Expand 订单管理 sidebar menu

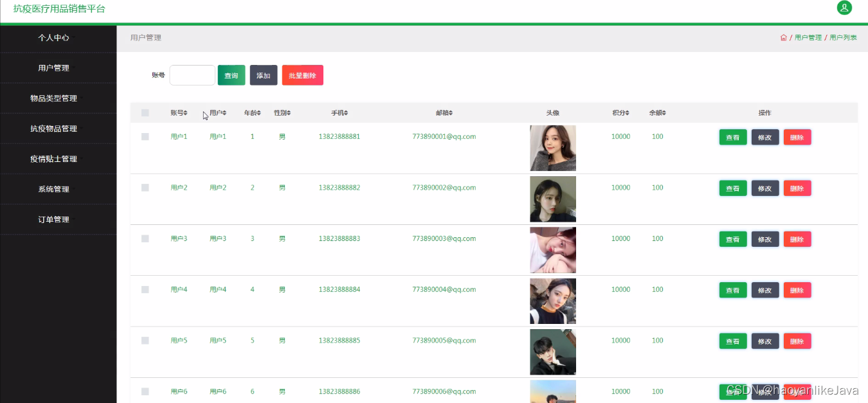(x=58, y=219)
